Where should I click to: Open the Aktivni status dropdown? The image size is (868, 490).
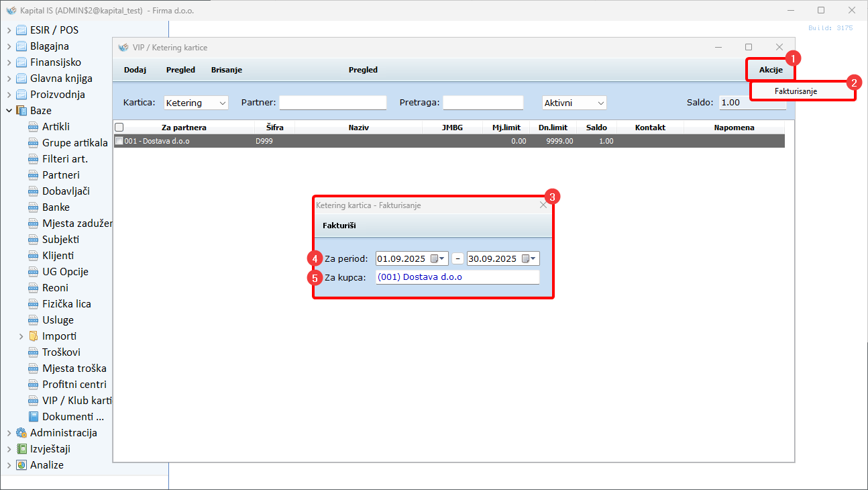(x=574, y=103)
